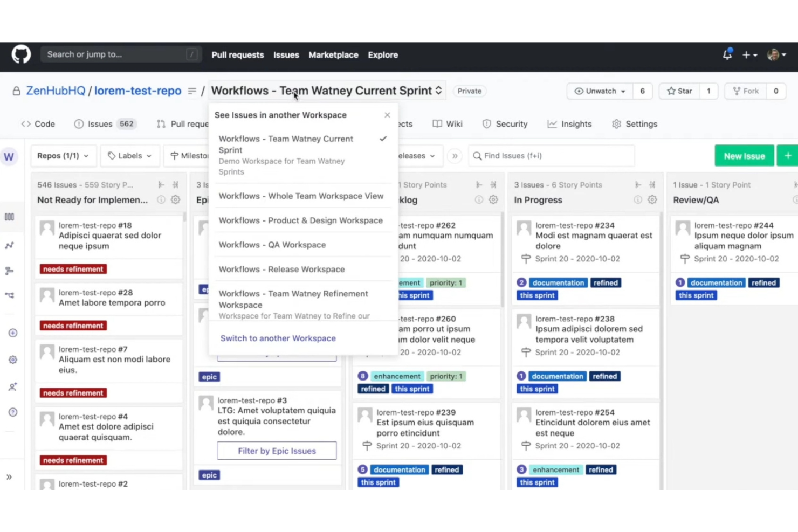The image size is (798, 532).
Task: Show info for Not Ready for Implementation column
Action: [161, 200]
